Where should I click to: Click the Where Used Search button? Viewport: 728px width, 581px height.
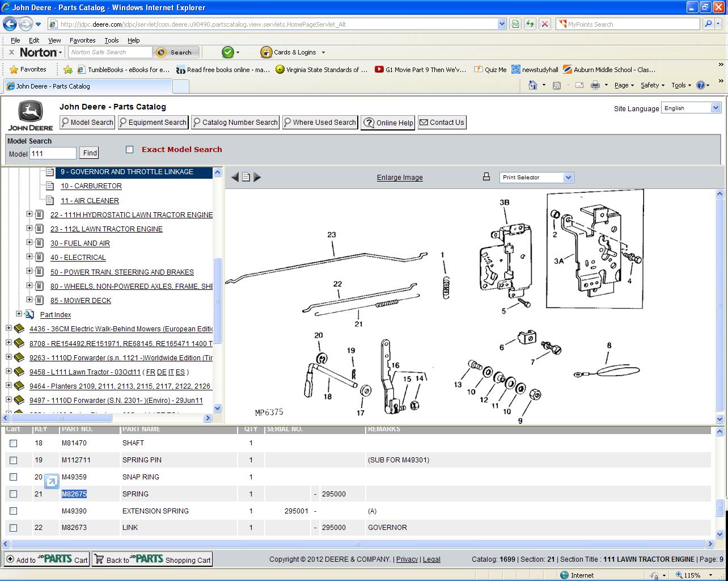pyautogui.click(x=320, y=122)
